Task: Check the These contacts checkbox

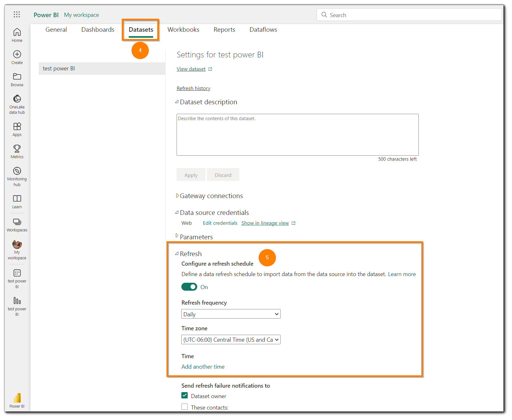Action: click(x=185, y=407)
